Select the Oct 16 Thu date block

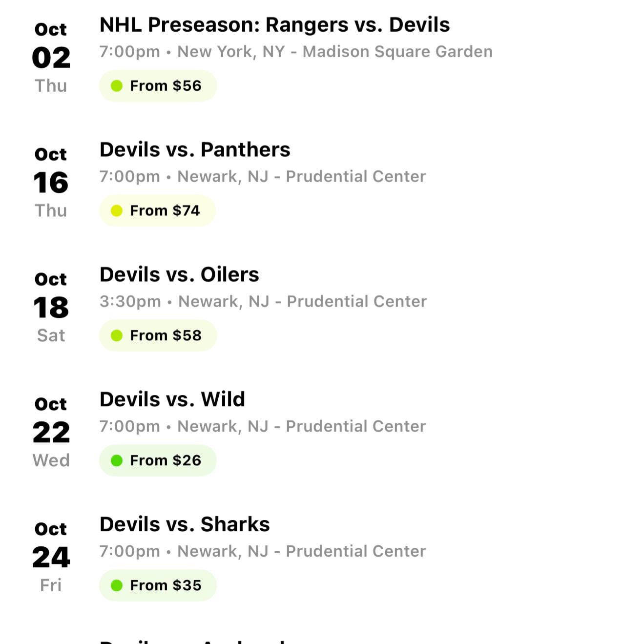51,183
